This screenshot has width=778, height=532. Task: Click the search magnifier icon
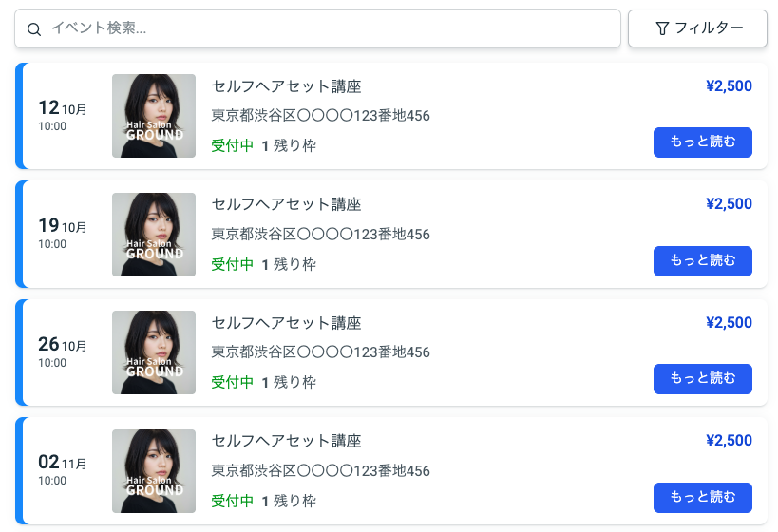[x=34, y=29]
